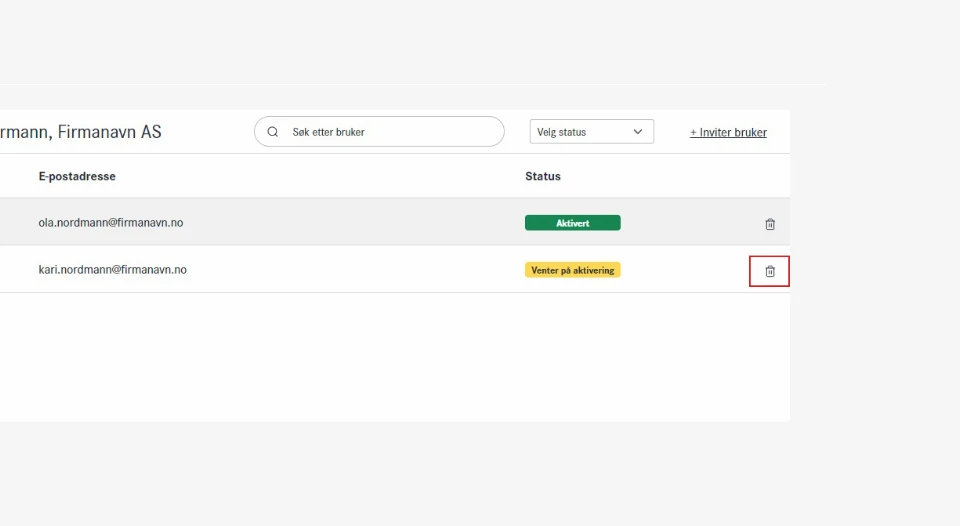Click the plus sign before Inviter bruker
This screenshot has width=960, height=526.
[694, 132]
